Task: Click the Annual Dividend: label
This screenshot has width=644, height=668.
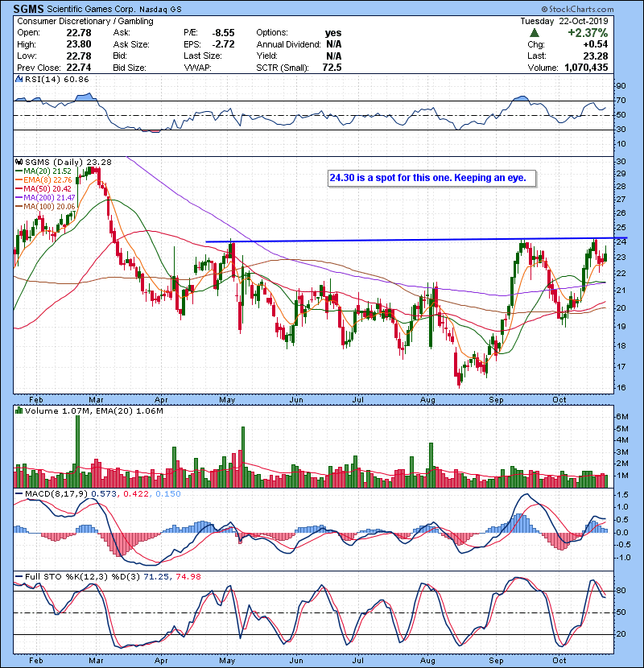Action: point(288,44)
